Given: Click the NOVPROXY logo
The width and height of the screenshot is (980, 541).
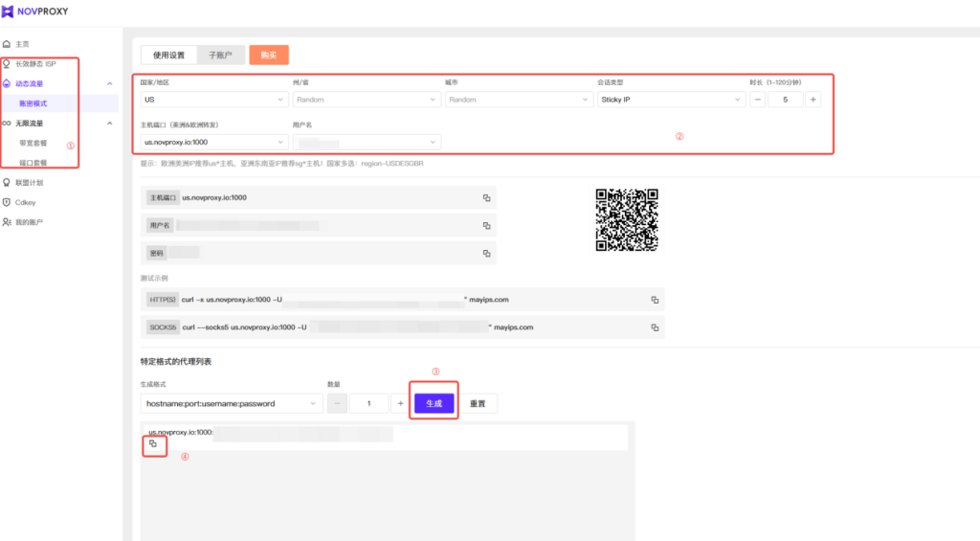Looking at the screenshot, I should pyautogui.click(x=34, y=12).
